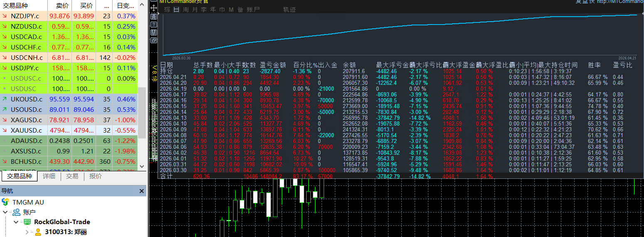Click the grey dot icon beside ADAUSD.c
The height and width of the screenshot is (237, 644).
pyautogui.click(x=5, y=141)
